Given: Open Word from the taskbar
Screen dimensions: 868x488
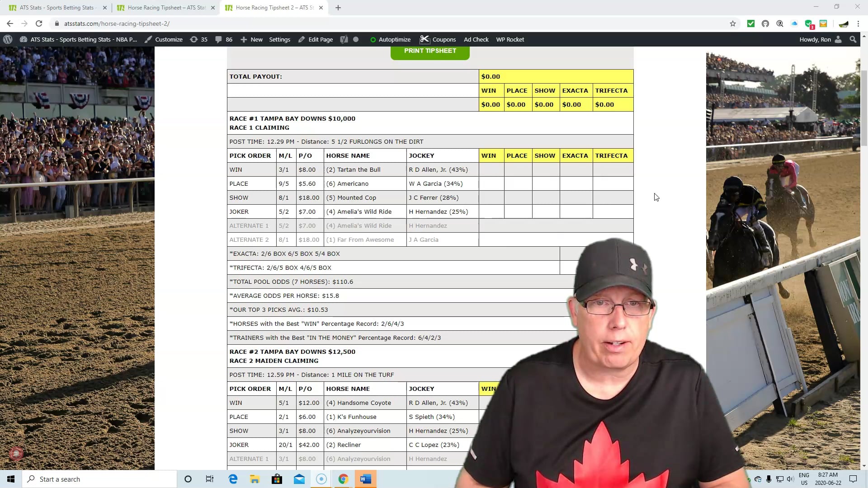Looking at the screenshot, I should [366, 479].
